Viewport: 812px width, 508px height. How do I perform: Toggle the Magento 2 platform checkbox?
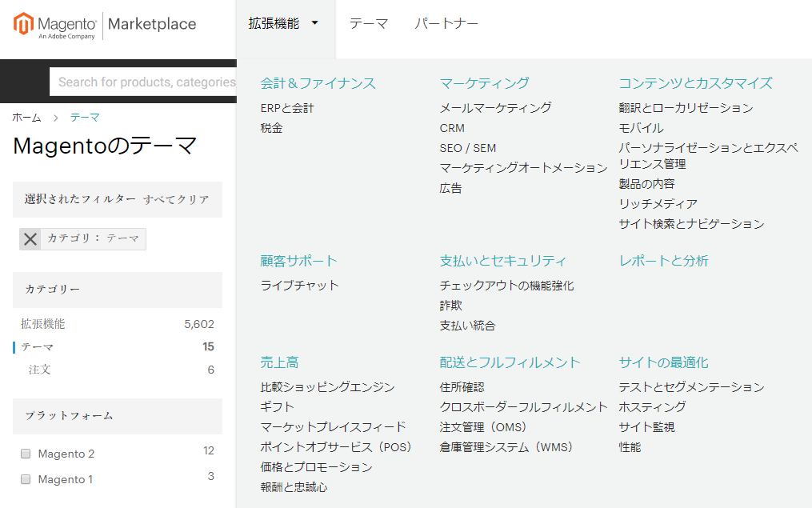pyautogui.click(x=26, y=454)
